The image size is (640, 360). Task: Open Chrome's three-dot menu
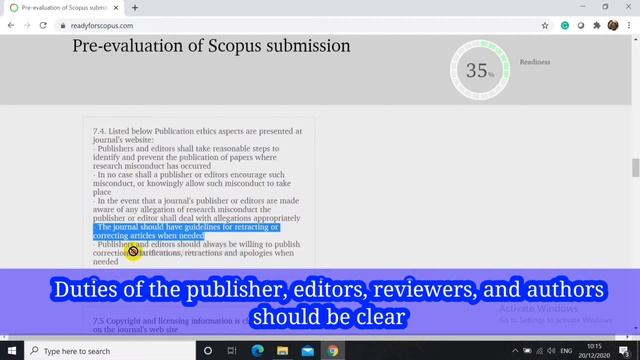pos(629,25)
